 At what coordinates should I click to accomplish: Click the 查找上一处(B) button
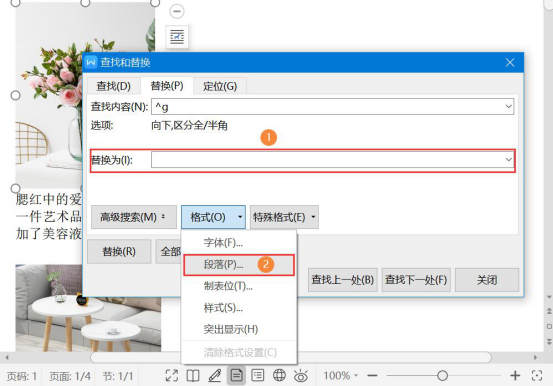[x=342, y=280]
